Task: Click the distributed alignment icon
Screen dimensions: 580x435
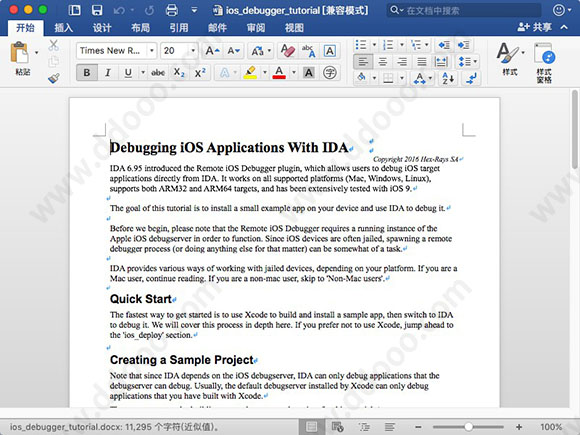Action: (x=441, y=61)
